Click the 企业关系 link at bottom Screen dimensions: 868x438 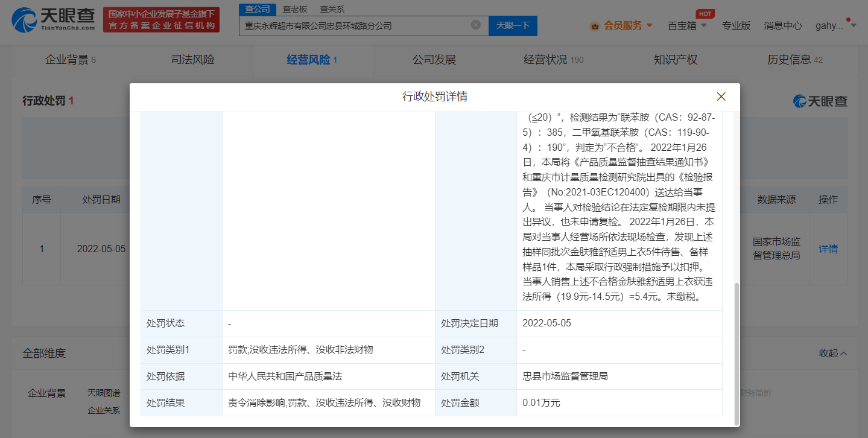click(104, 411)
